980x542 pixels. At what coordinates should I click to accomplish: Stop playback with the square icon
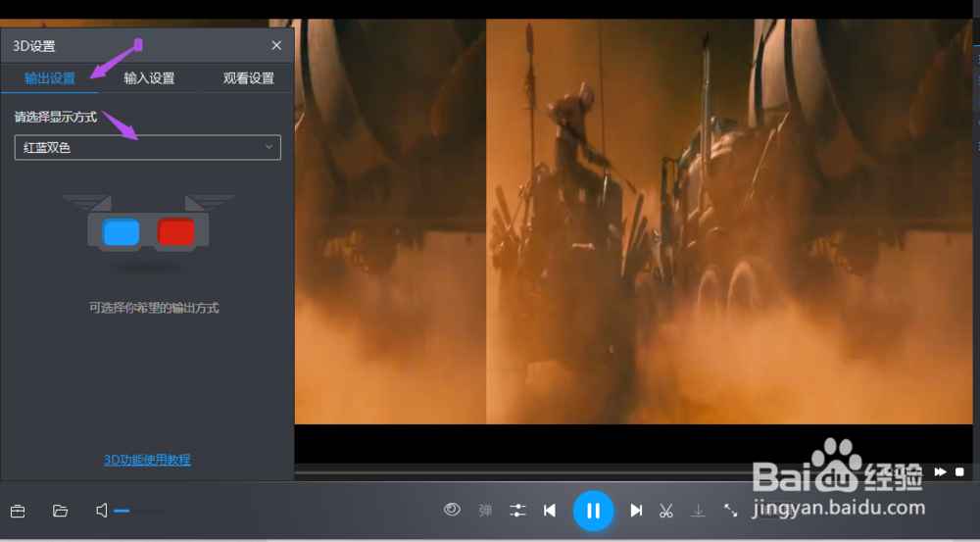[x=960, y=472]
